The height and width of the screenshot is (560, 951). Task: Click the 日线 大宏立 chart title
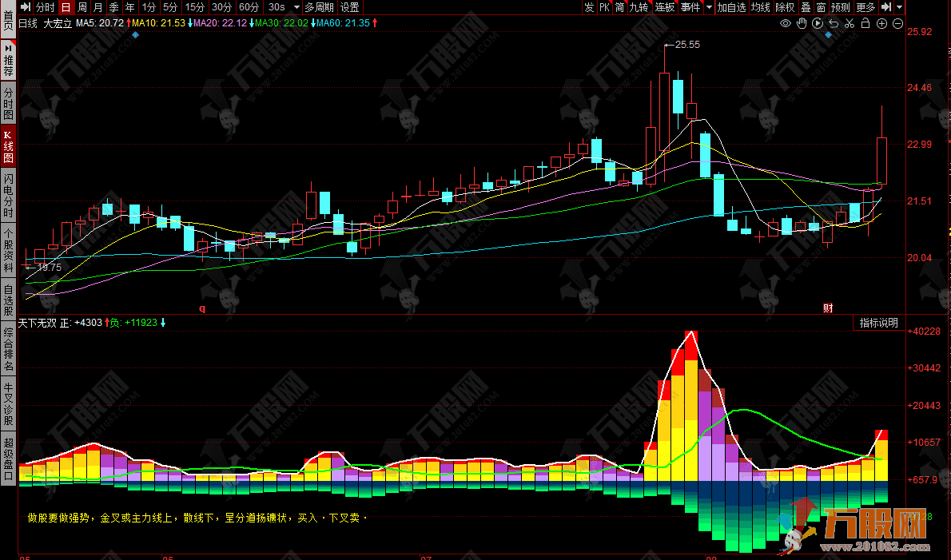[46, 23]
